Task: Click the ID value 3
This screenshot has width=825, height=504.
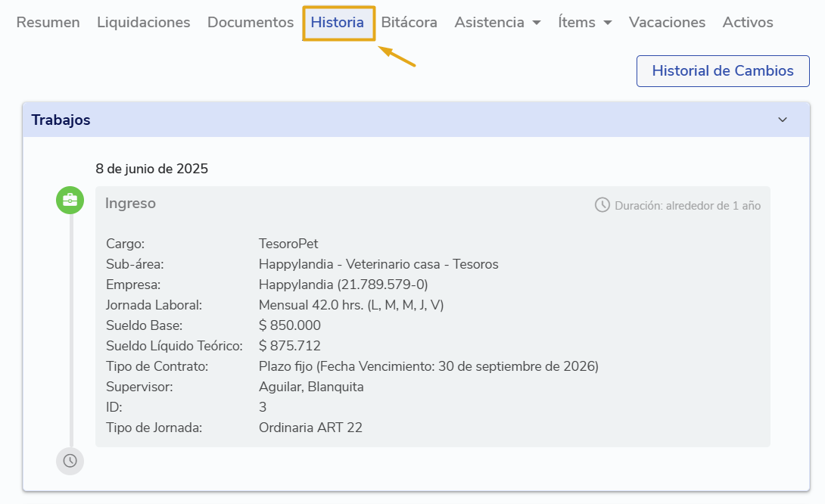Action: click(x=263, y=407)
